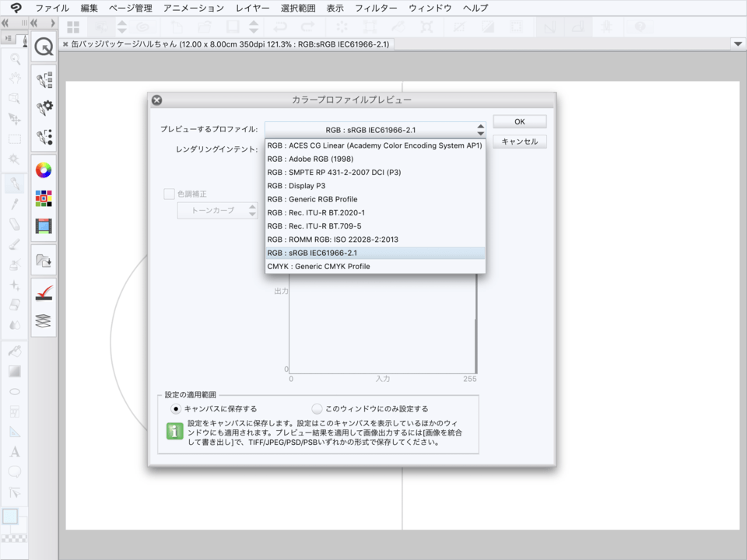
Task: Open the color wheel palette
Action: click(44, 170)
